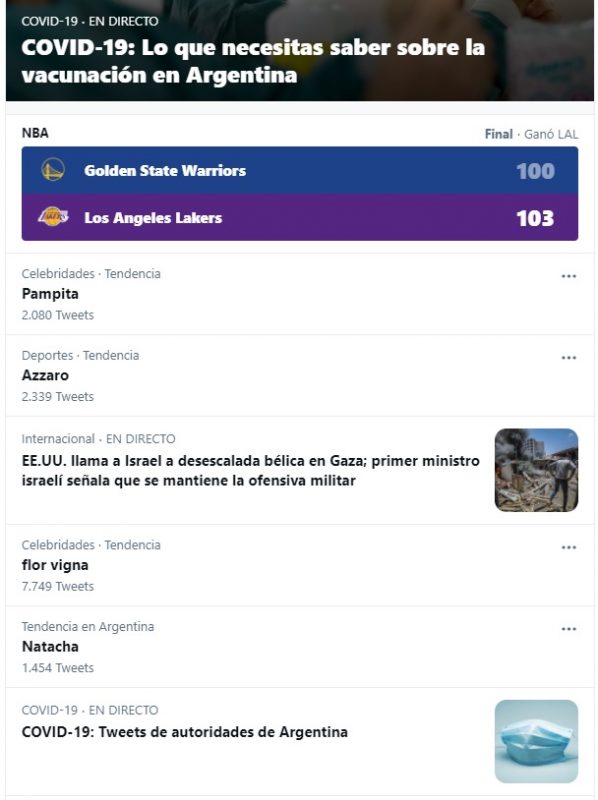Click the Los Angeles Lakers score row
598x800 pixels.
300,217
